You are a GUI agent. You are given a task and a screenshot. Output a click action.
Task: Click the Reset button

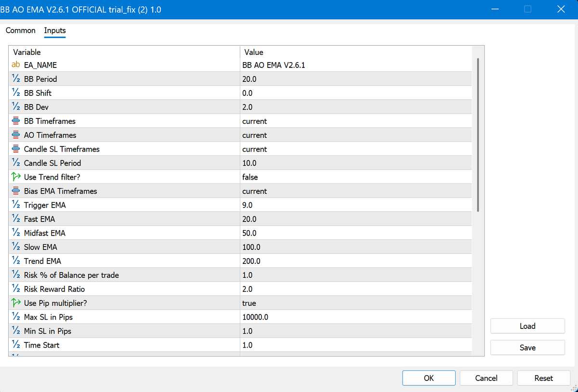(543, 378)
